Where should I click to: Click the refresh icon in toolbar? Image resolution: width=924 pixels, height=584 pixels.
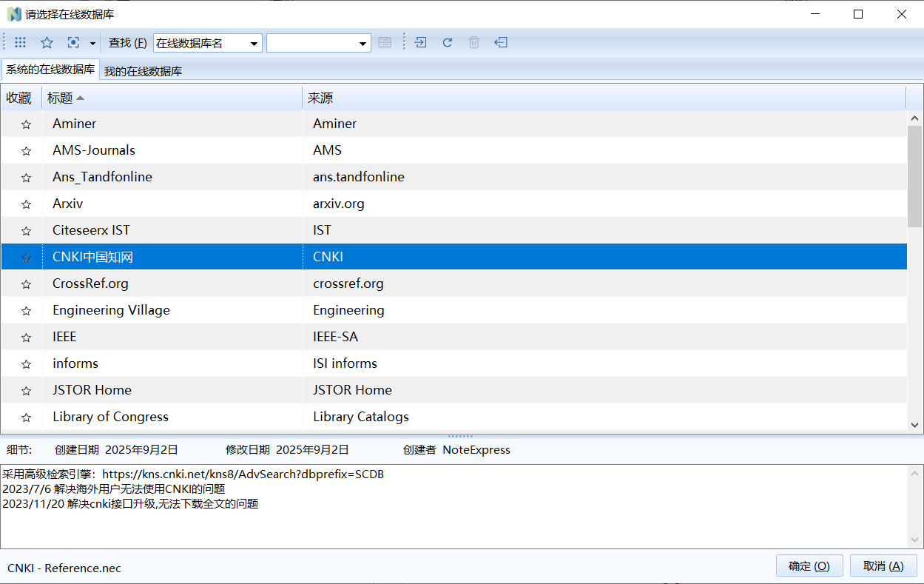(448, 43)
